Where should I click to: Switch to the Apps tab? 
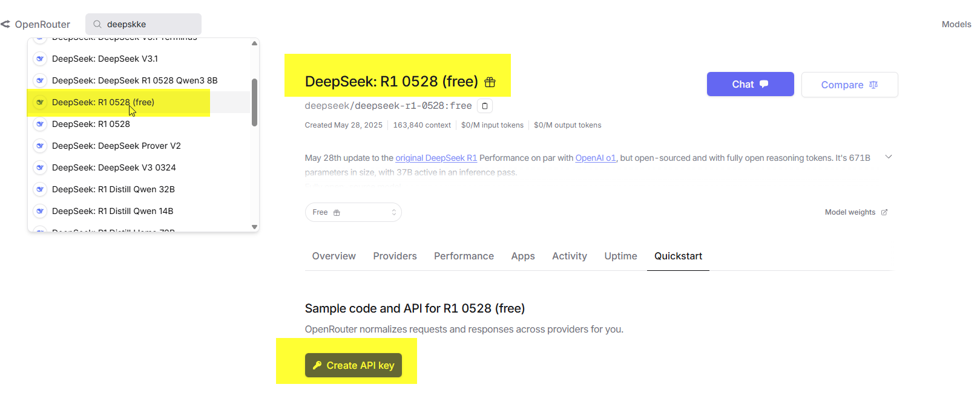click(x=523, y=256)
